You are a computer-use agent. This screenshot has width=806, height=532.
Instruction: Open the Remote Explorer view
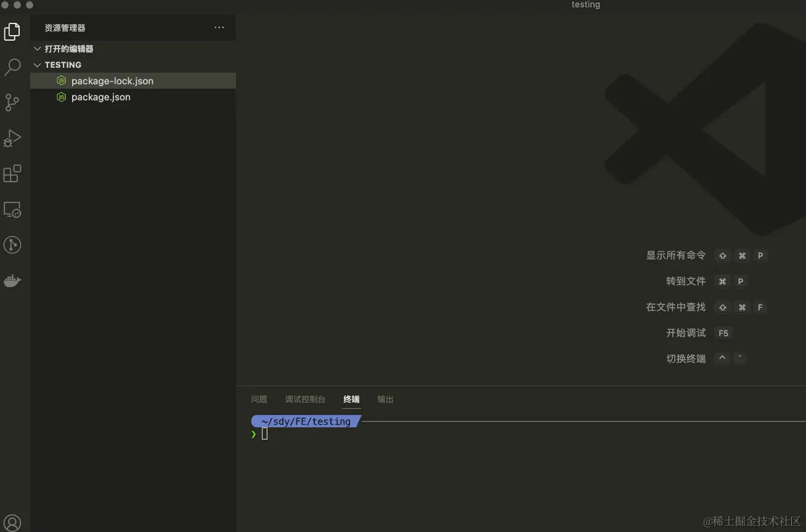pos(12,209)
